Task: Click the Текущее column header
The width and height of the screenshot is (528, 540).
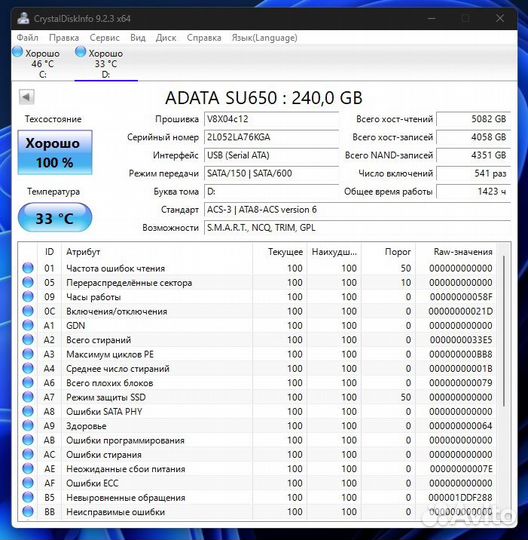Action: click(x=279, y=252)
